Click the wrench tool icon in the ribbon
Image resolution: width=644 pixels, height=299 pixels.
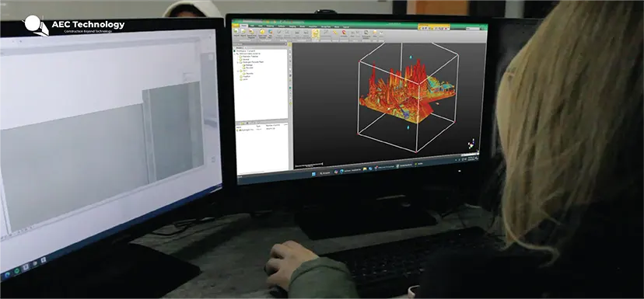[326, 32]
